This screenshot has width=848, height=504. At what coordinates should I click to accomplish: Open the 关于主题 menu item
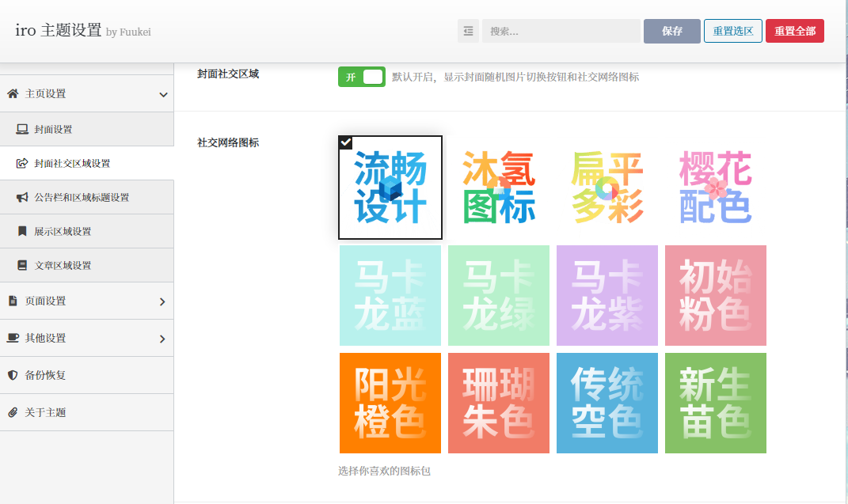point(86,412)
